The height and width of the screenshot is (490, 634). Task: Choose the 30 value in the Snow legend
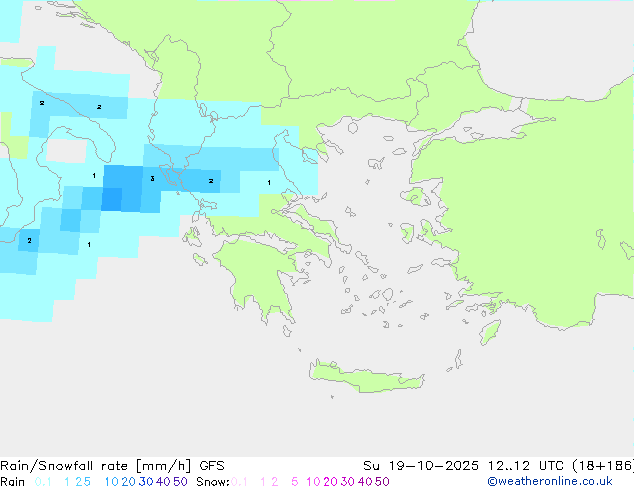pyautogui.click(x=348, y=482)
